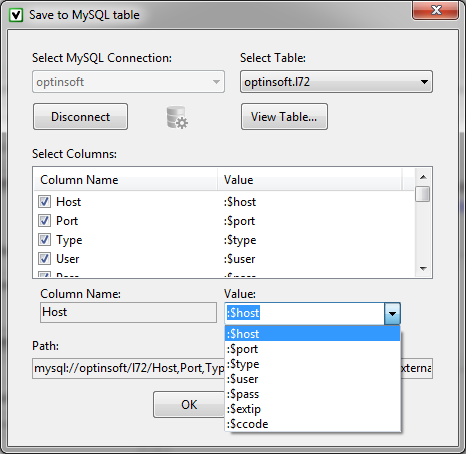Open the Select Table dropdown optinsoft.l72

tap(336, 82)
